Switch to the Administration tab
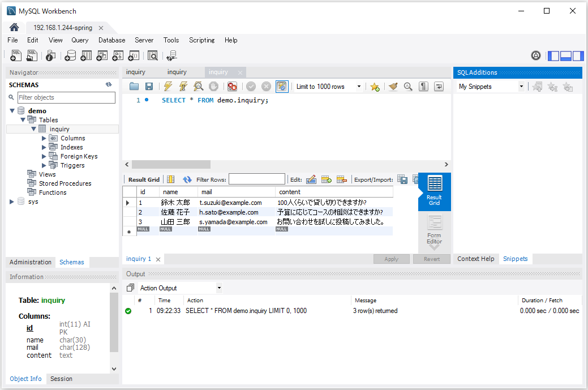Viewport: 588px width, 390px height. pos(31,262)
